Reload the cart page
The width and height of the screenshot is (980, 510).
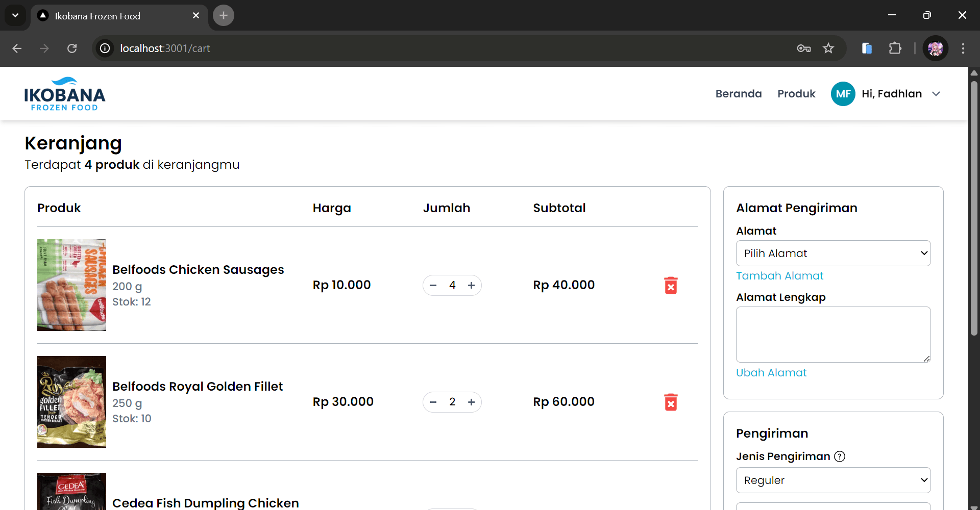tap(72, 48)
